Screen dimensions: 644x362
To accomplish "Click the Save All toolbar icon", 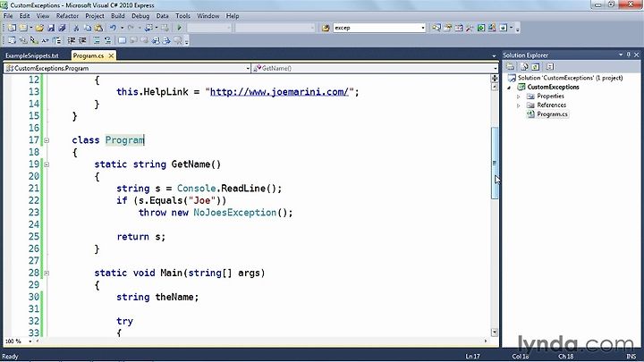I will pos(62,28).
